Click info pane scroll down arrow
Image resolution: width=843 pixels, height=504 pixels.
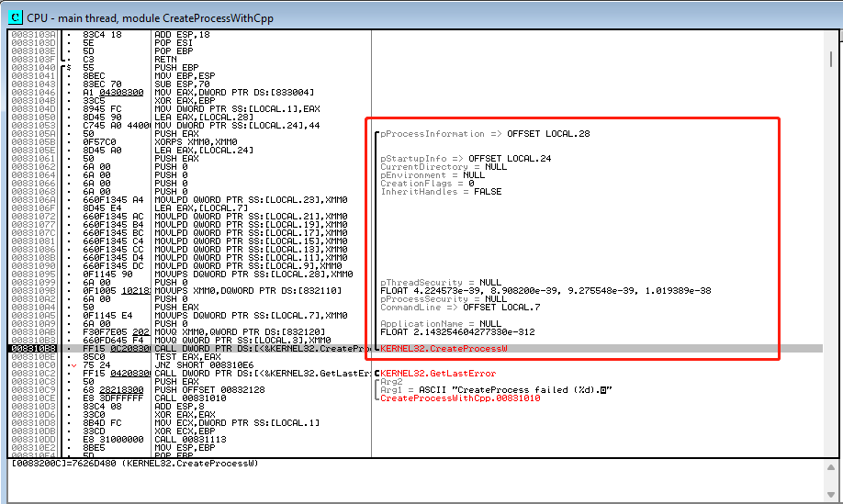click(831, 494)
